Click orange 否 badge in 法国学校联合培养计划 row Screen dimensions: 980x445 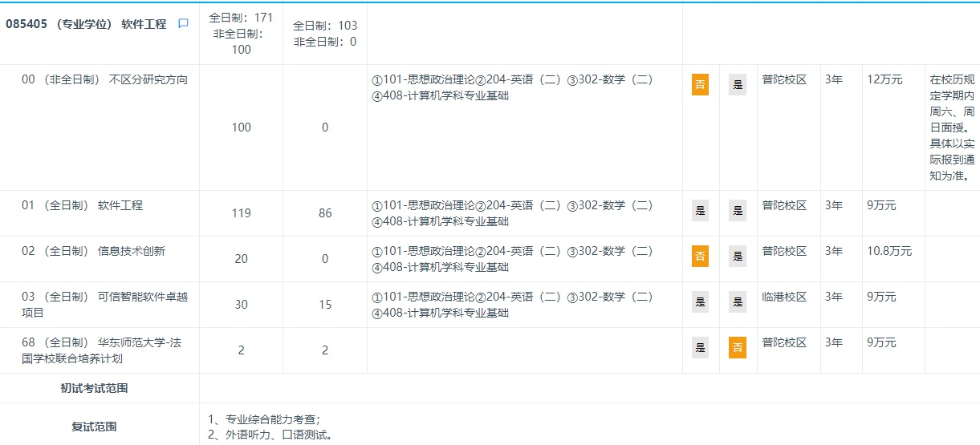point(737,347)
